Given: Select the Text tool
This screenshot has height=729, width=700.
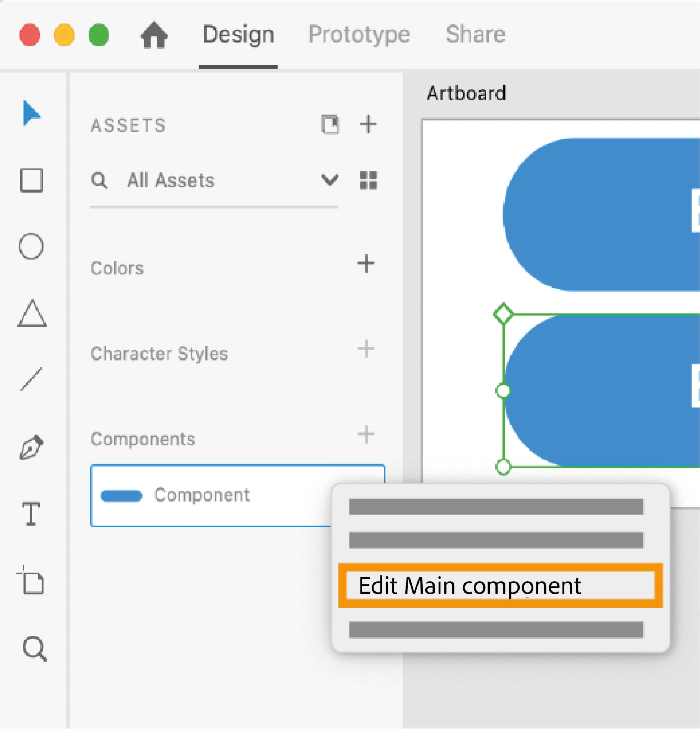Looking at the screenshot, I should coord(31,514).
